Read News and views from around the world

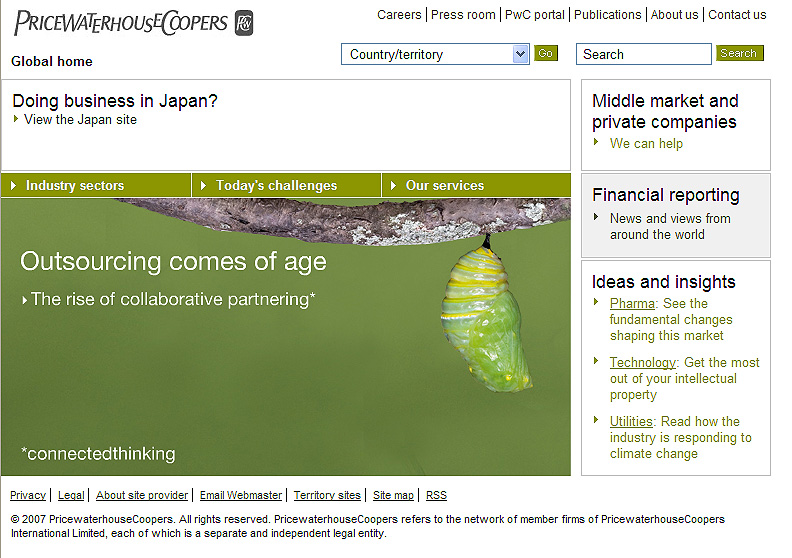[670, 226]
